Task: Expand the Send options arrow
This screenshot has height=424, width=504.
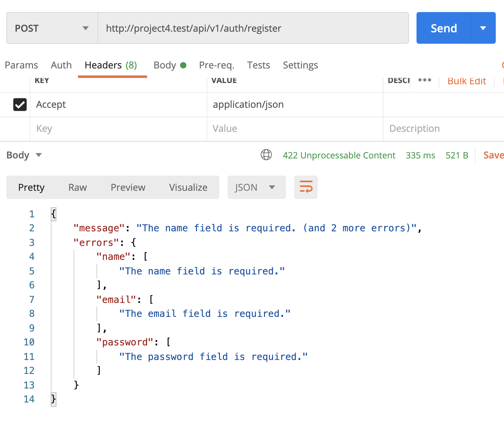Action: 483,28
